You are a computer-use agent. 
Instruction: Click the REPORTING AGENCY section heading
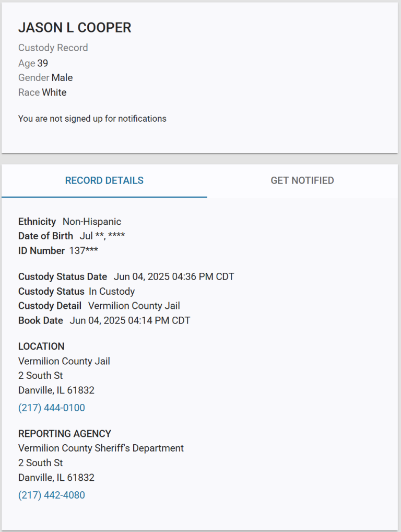(65, 434)
